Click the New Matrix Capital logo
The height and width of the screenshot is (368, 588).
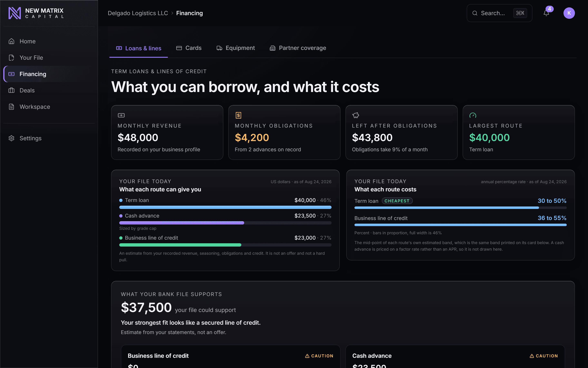tap(36, 13)
